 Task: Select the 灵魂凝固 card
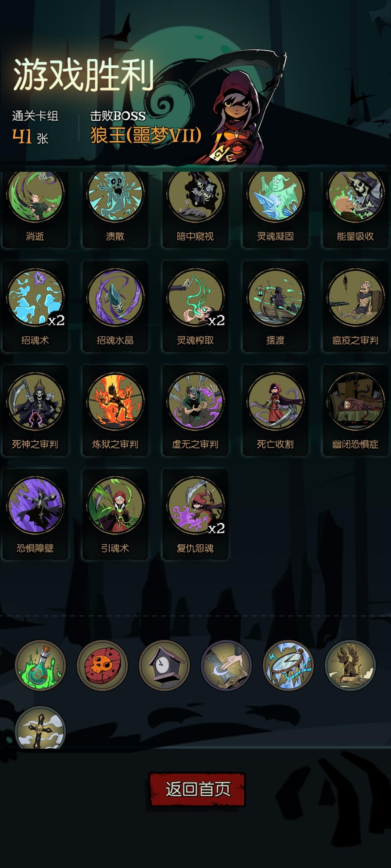pyautogui.click(x=275, y=209)
